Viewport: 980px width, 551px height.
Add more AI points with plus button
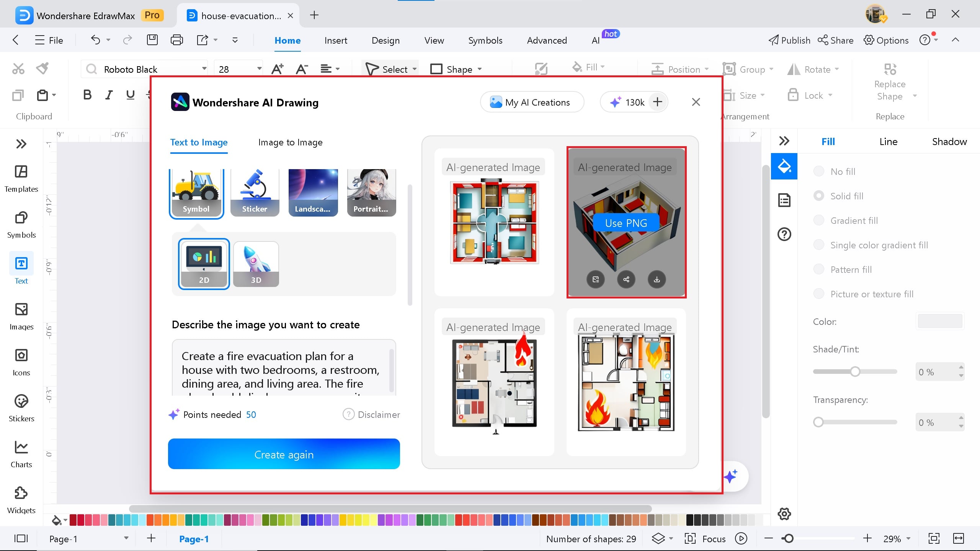pyautogui.click(x=657, y=102)
